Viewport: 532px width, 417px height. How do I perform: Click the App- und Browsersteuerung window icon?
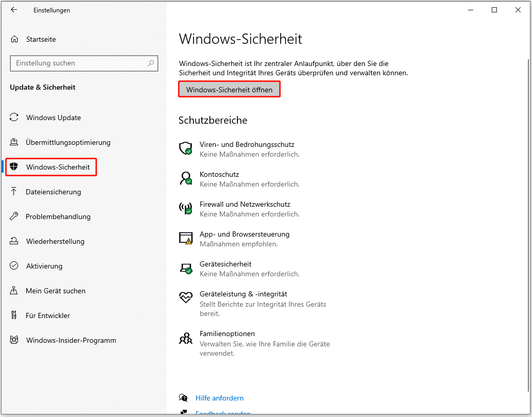185,238
